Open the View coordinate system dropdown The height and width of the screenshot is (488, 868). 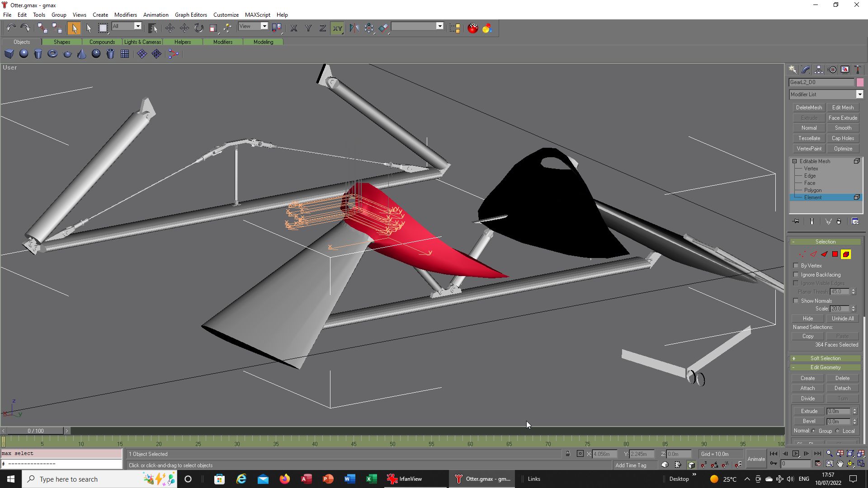264,26
